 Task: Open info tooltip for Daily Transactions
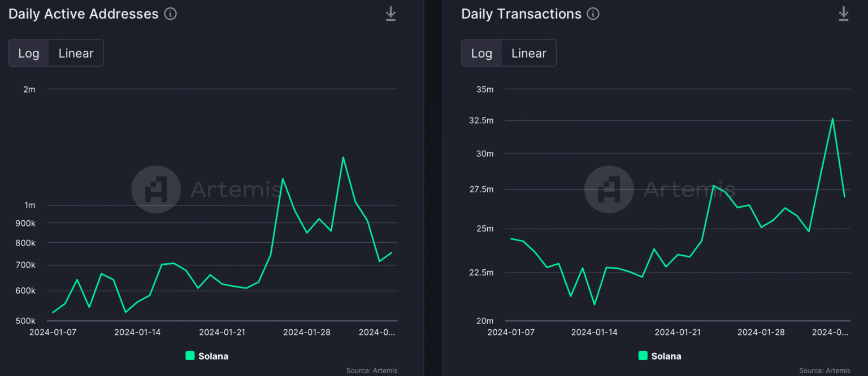click(593, 14)
